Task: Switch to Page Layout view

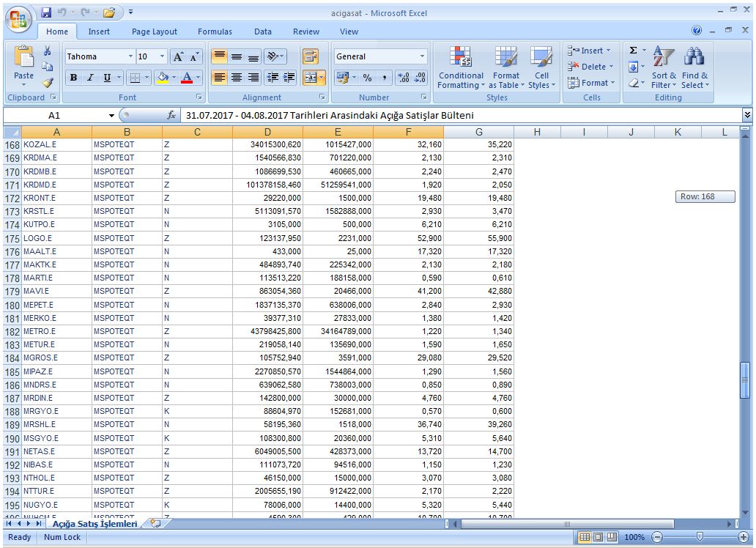Action: [x=598, y=537]
